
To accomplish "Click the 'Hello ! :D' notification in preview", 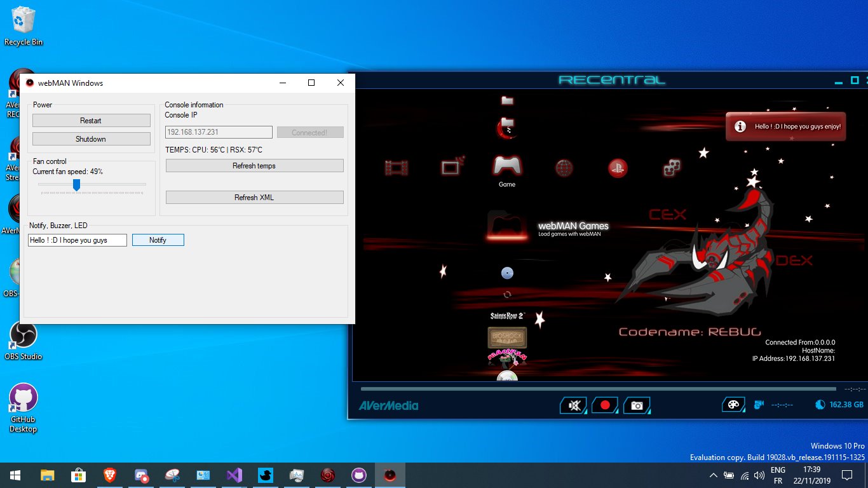I will (x=786, y=126).
